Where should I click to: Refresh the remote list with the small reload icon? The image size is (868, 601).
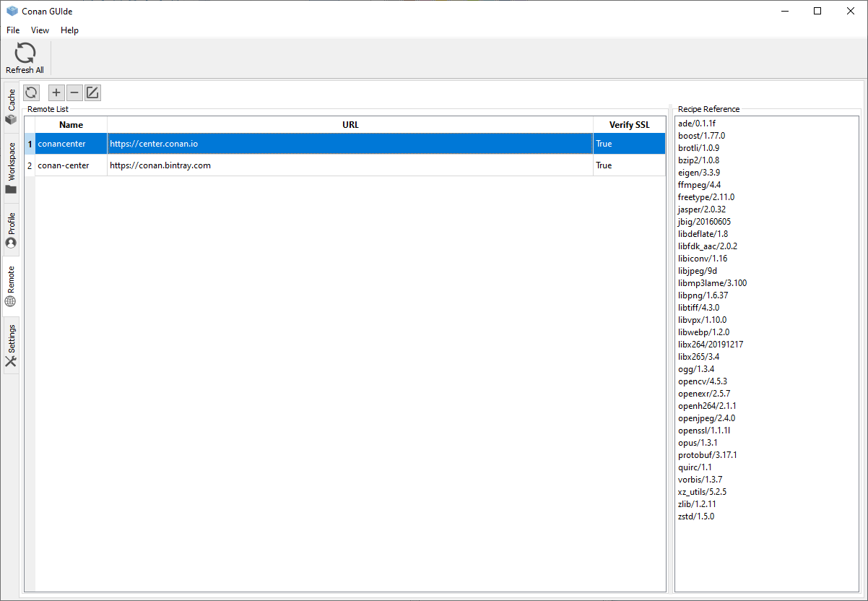click(31, 92)
